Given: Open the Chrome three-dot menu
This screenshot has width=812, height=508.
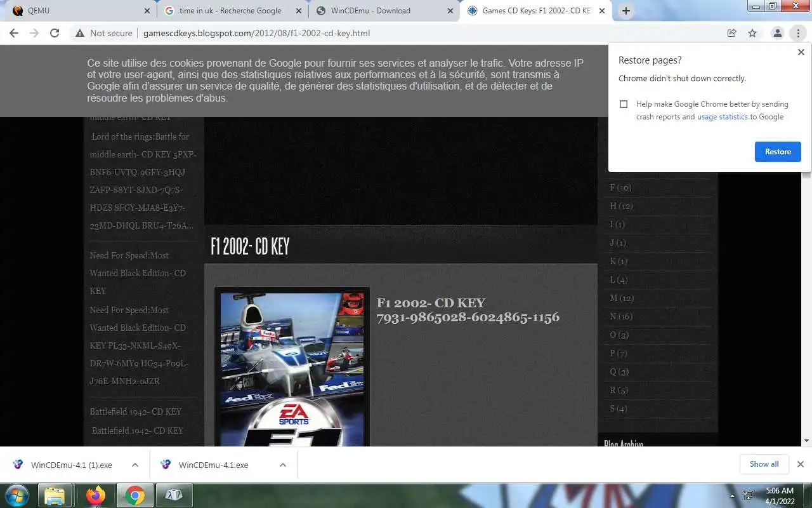Looking at the screenshot, I should (x=798, y=33).
